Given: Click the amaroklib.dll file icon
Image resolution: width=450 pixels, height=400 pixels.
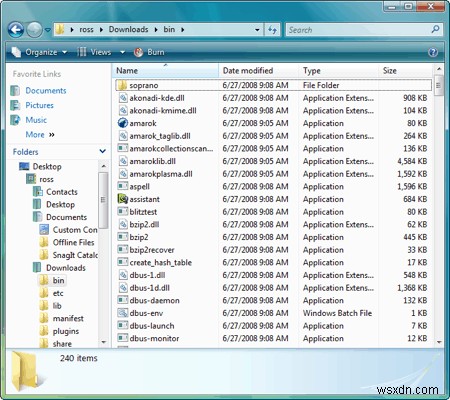Looking at the screenshot, I should 123,161.
